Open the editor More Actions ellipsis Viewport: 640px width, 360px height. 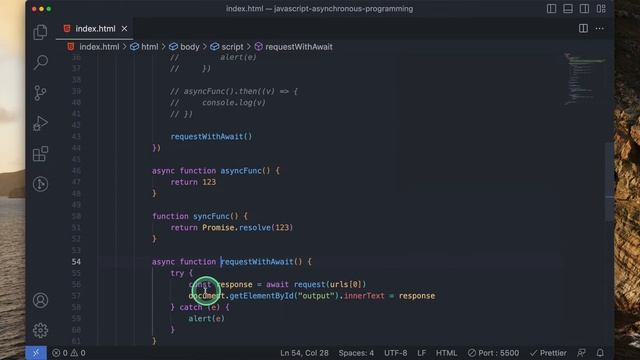(x=600, y=28)
